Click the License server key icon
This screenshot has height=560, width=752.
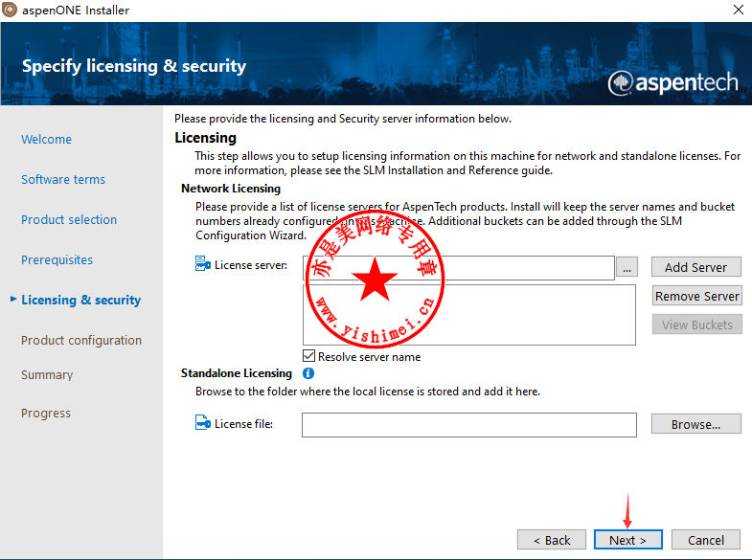coord(203,263)
